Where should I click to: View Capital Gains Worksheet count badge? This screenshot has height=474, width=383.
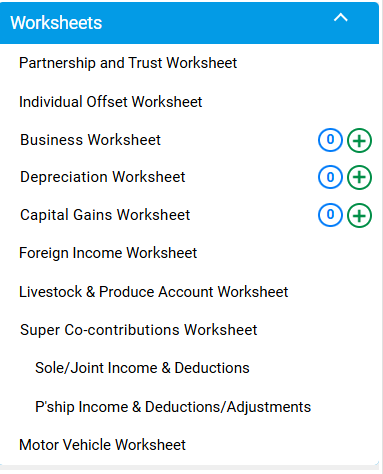330,215
